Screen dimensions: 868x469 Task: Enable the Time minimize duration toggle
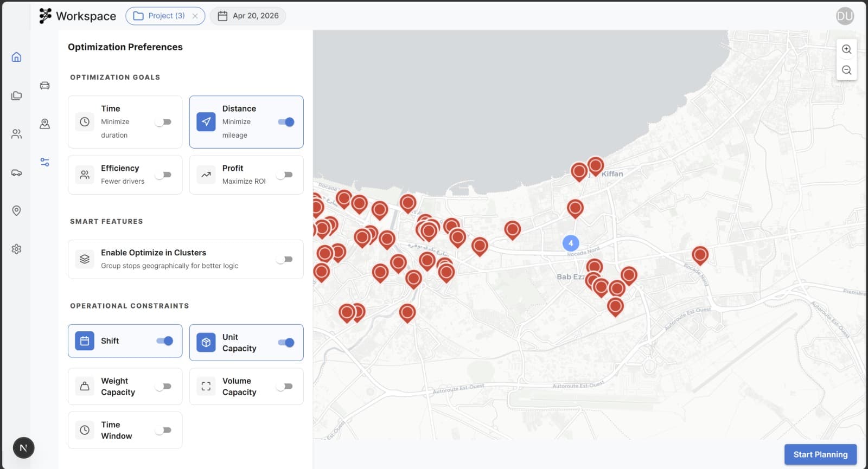(163, 122)
